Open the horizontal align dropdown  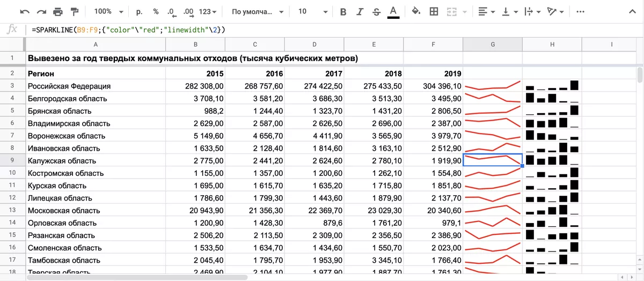pos(487,11)
